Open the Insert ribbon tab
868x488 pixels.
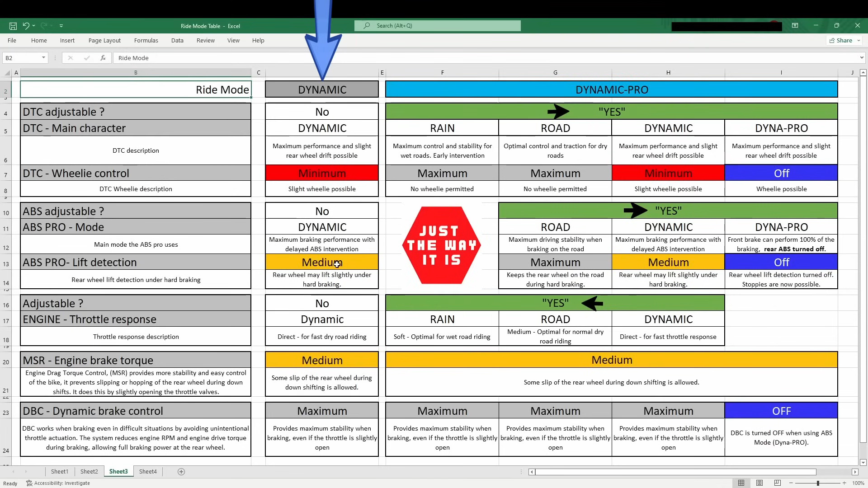coord(67,40)
